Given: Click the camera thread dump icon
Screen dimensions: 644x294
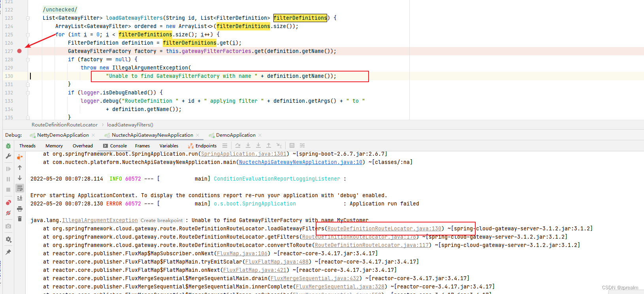Looking at the screenshot, I should [8, 226].
